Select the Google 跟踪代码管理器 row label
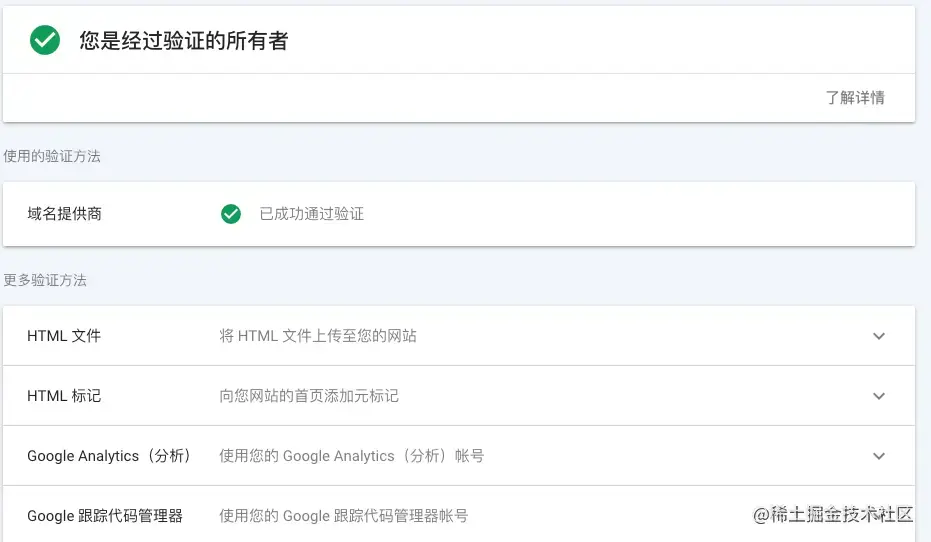This screenshot has height=542, width=931. (105, 516)
